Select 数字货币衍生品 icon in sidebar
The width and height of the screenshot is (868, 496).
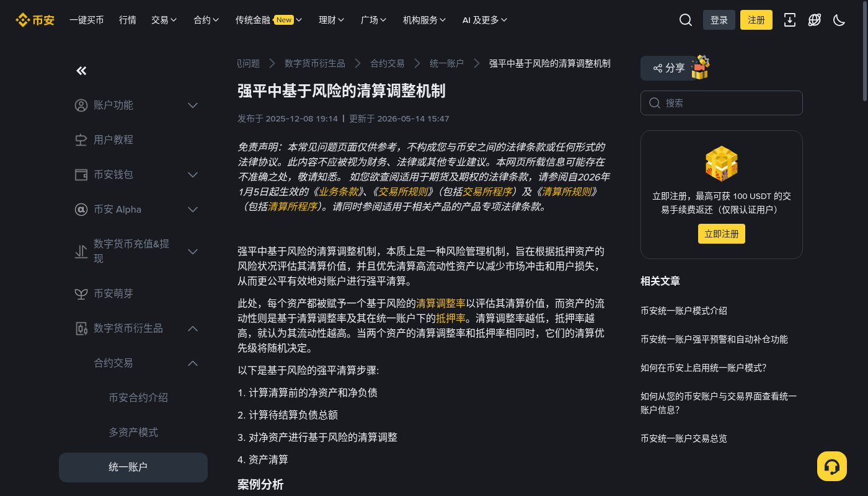click(x=81, y=329)
